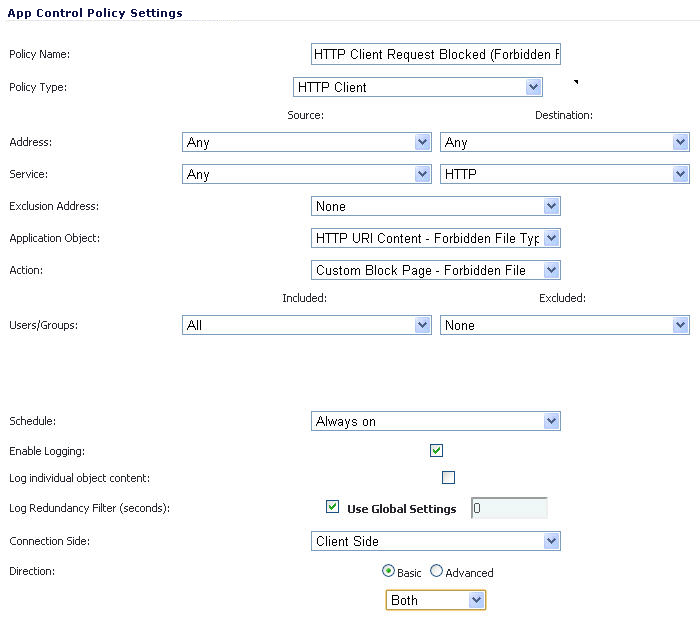Open the Destination Service HTTP dropdown
Viewport: 700px width, 619px height.
coord(565,174)
